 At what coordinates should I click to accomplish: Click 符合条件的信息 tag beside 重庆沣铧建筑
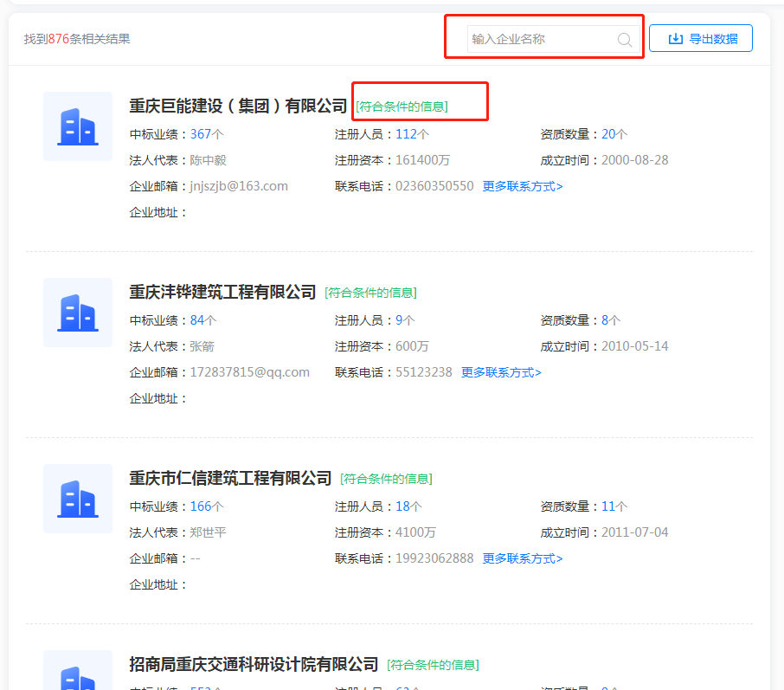pos(371,293)
